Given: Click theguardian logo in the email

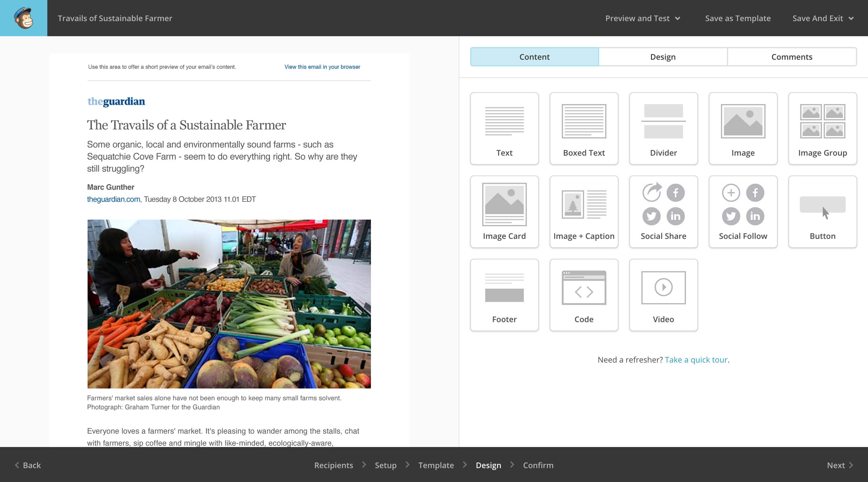Looking at the screenshot, I should (116, 102).
